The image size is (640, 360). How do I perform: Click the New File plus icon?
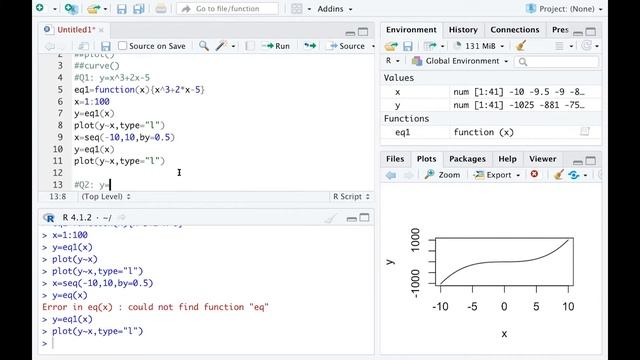point(40,8)
